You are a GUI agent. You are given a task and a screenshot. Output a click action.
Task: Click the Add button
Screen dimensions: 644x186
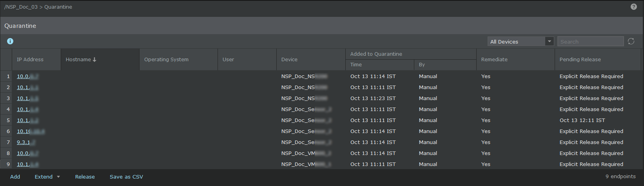(15, 177)
